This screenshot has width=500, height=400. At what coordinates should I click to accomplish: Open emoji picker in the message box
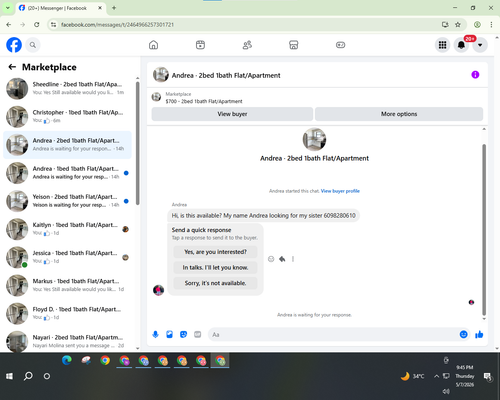click(x=463, y=334)
